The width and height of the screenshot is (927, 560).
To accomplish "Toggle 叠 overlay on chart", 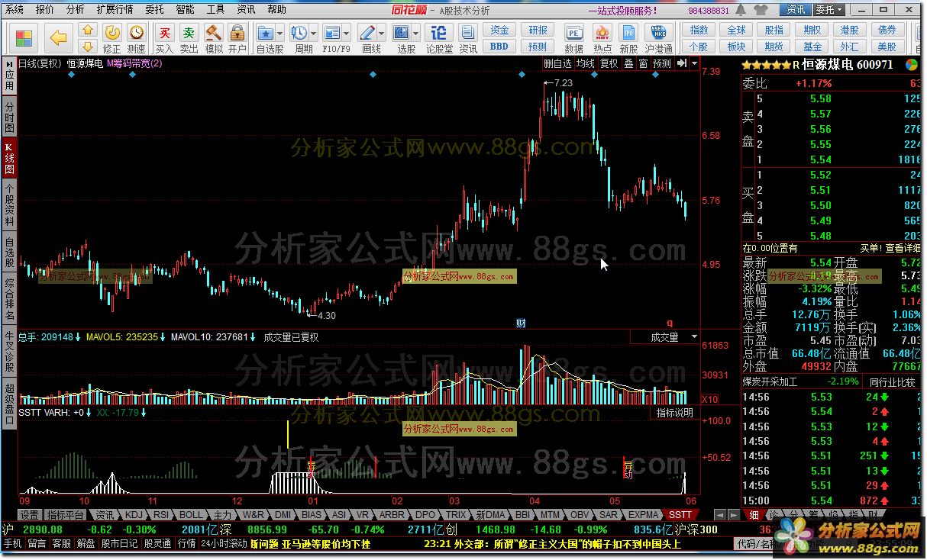I will pos(629,64).
